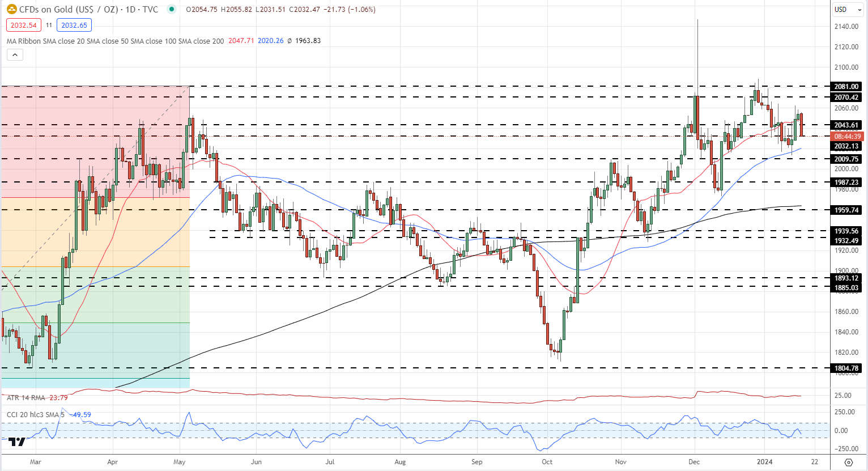Click the 1959.74 price line label
This screenshot has width=868, height=471.
point(846,210)
